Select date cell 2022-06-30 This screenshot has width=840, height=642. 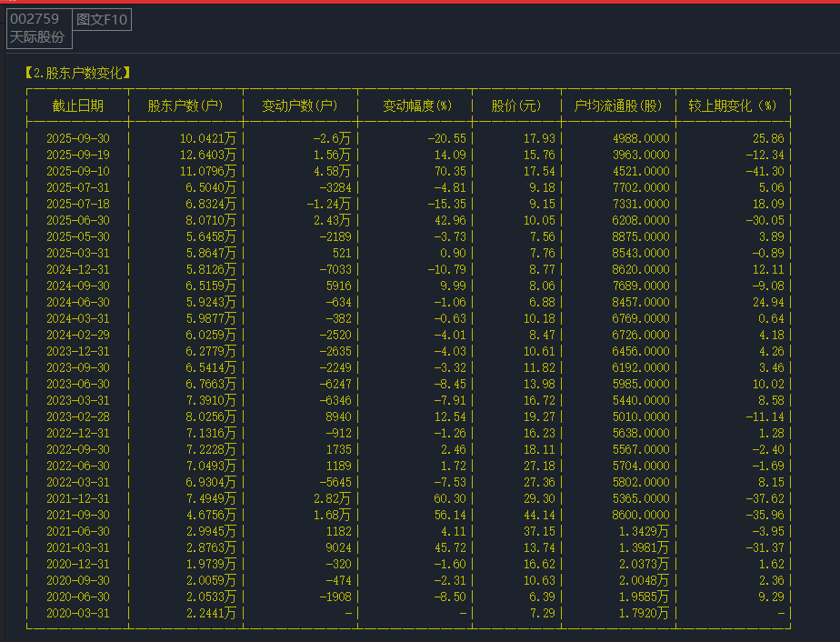point(77,466)
